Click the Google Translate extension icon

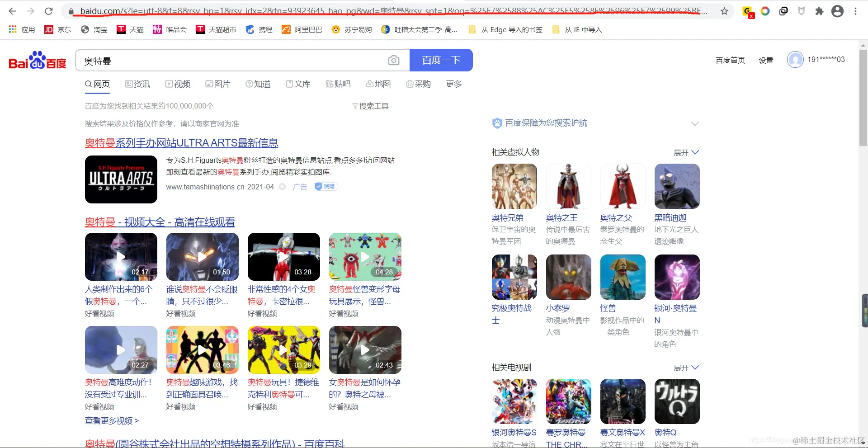[747, 11]
